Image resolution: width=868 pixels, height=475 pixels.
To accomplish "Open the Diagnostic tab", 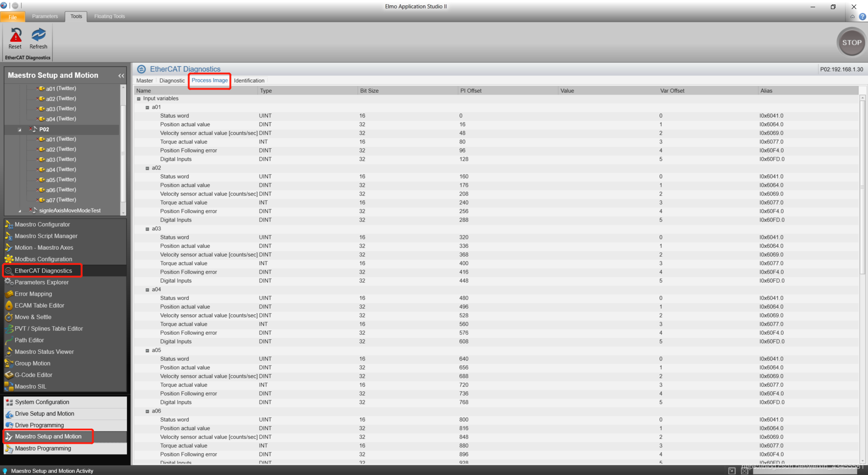I will point(172,81).
